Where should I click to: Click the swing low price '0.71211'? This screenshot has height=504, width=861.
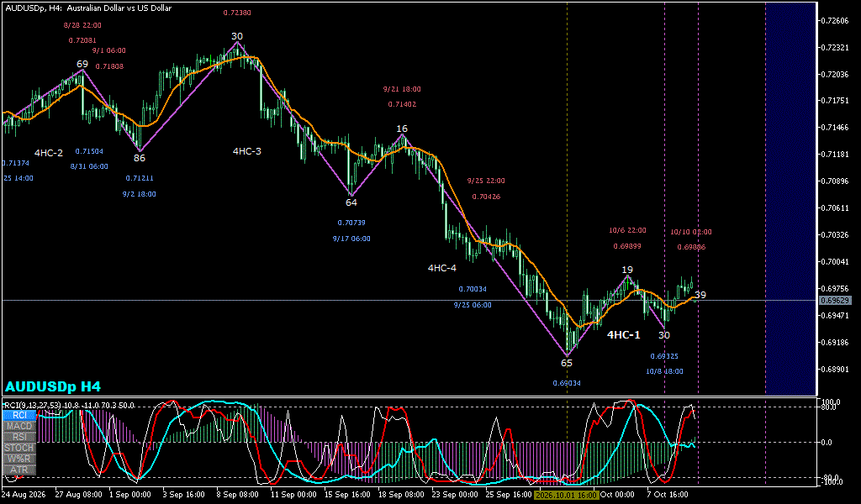140,178
